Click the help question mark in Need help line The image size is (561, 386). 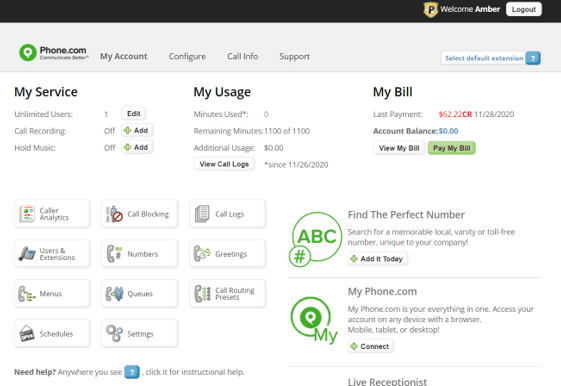[x=132, y=372]
